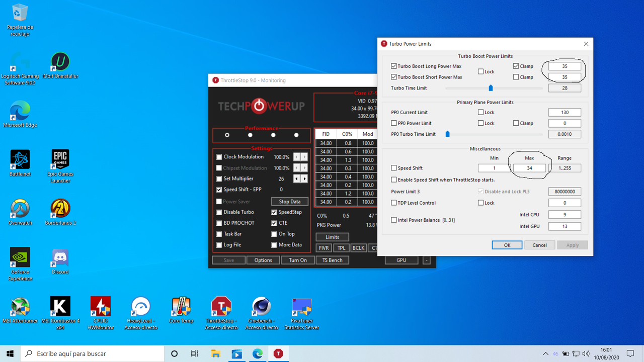Open HeavyLoad shortcut icon
Image resolution: width=644 pixels, height=362 pixels.
141,313
